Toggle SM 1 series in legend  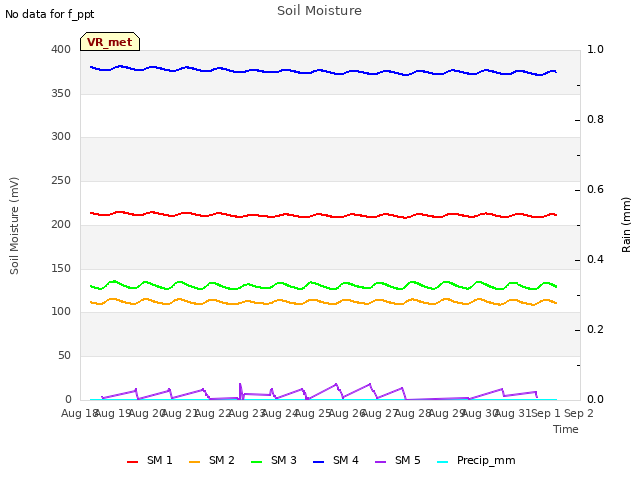pyautogui.click(x=150, y=461)
